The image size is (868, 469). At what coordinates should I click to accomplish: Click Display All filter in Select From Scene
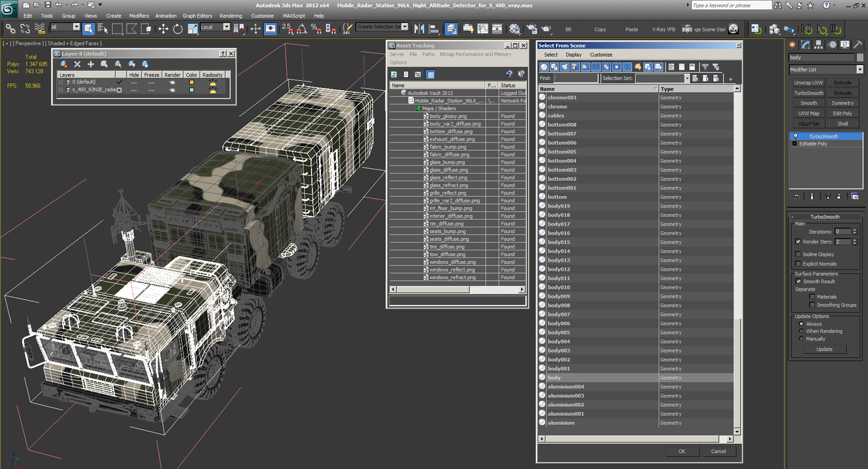(x=672, y=67)
